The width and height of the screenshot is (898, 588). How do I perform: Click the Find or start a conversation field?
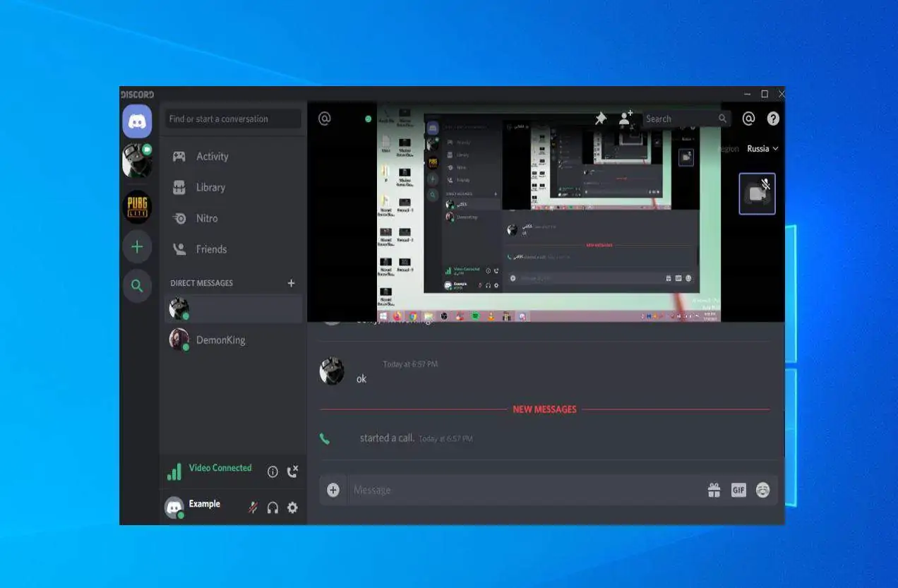[x=234, y=119]
